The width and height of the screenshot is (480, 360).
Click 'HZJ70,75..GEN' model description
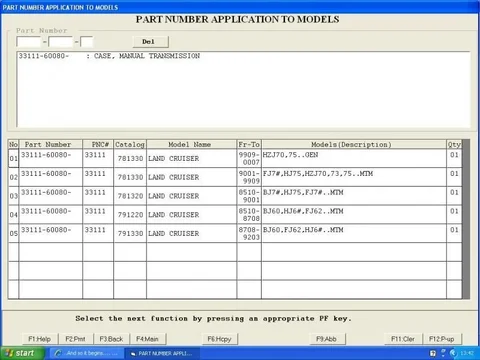click(290, 155)
